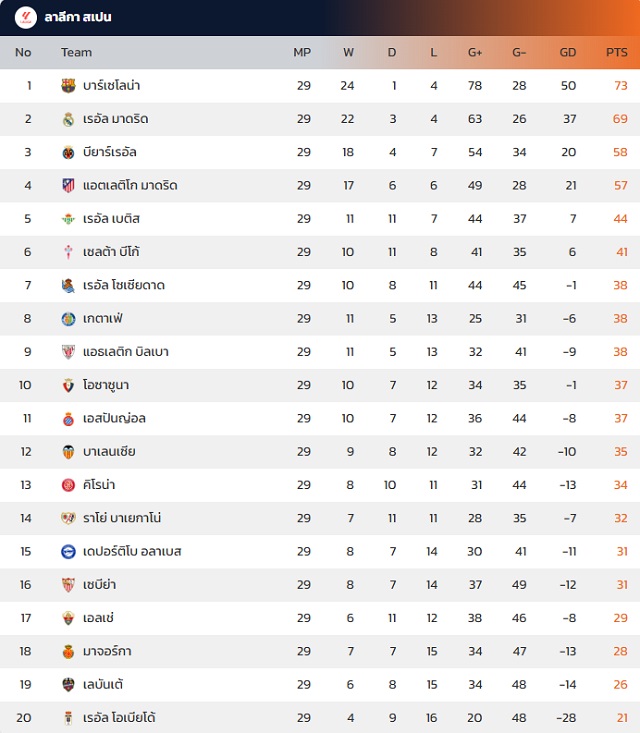Click the Barcelona club crest

68,86
